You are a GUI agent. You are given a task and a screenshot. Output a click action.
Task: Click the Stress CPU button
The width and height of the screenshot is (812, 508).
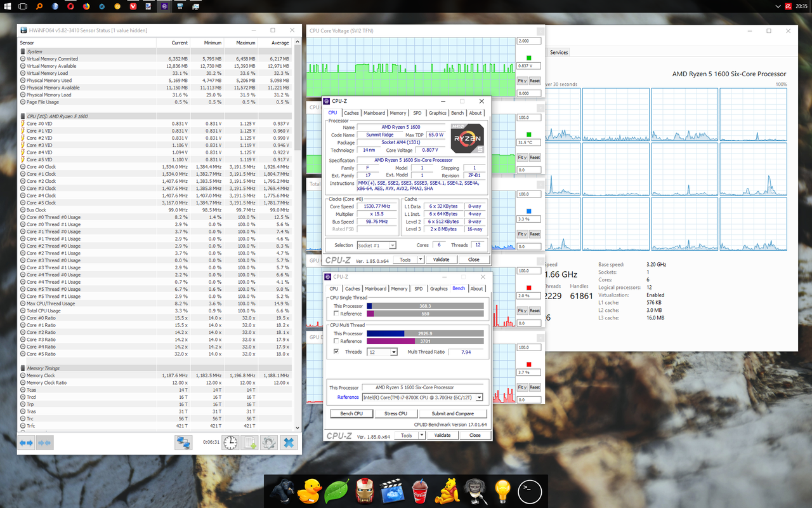coord(395,413)
